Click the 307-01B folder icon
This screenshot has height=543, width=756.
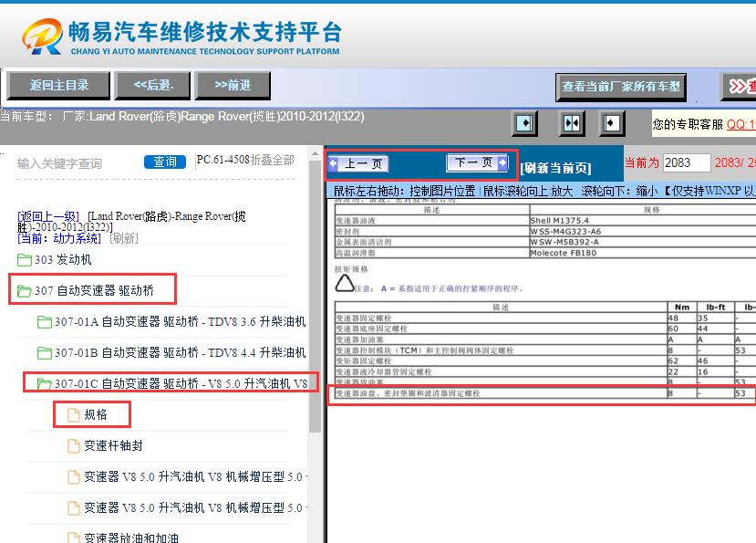(x=45, y=353)
